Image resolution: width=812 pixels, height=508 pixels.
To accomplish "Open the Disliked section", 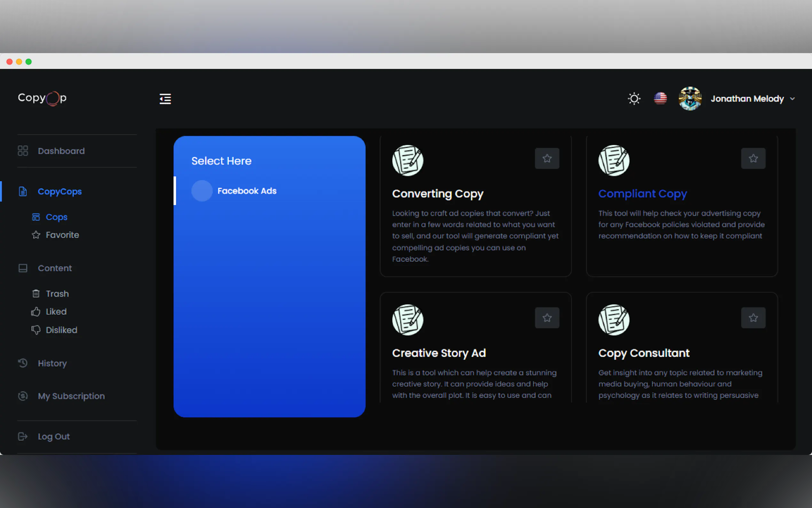I will tap(61, 329).
